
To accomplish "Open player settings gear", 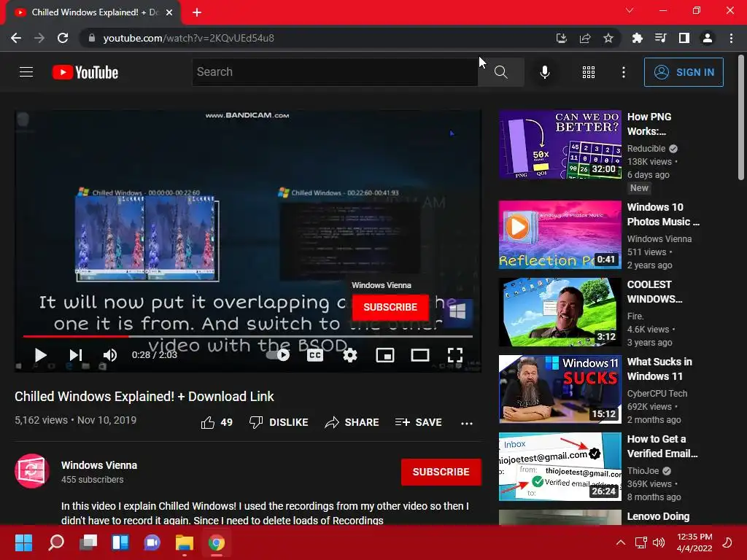I will pos(350,355).
